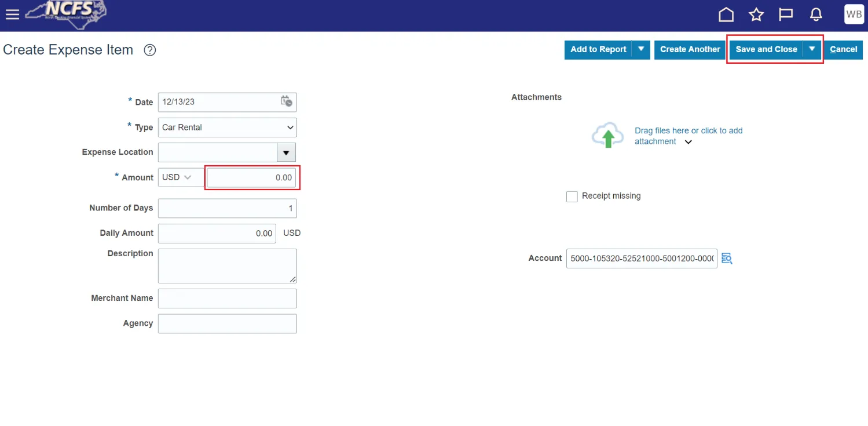Click the help question mark icon
The width and height of the screenshot is (868, 426).
tap(150, 50)
